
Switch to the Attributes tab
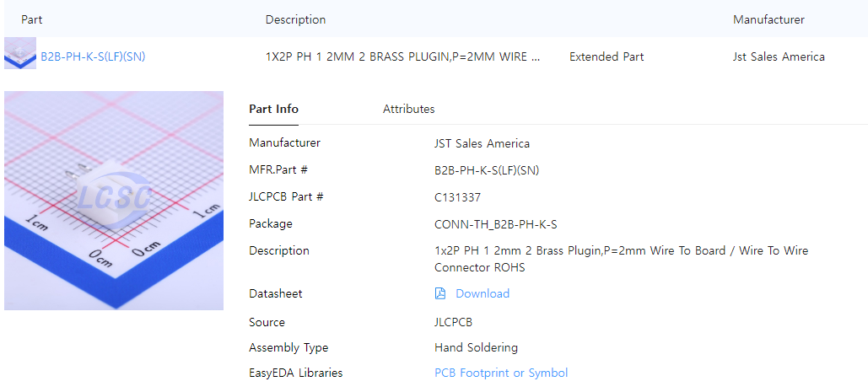point(408,109)
